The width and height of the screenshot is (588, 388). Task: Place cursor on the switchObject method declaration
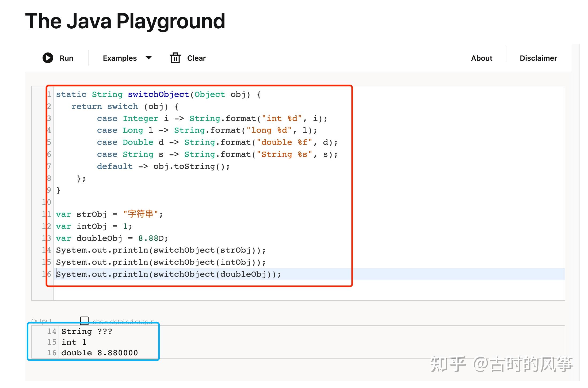tap(158, 94)
